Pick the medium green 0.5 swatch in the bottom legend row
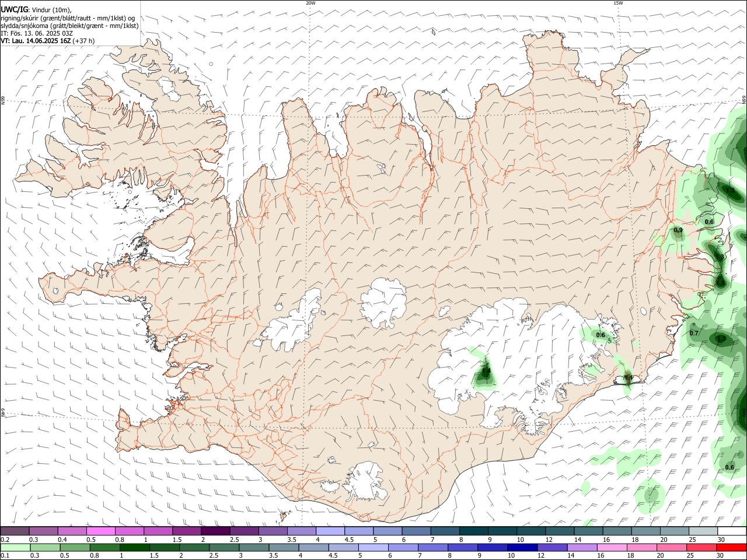 point(75,548)
